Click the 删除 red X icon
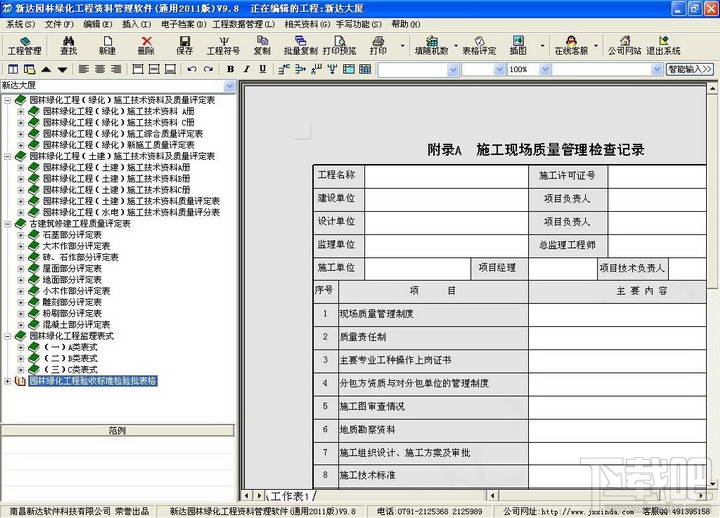The image size is (720, 518). [x=146, y=45]
